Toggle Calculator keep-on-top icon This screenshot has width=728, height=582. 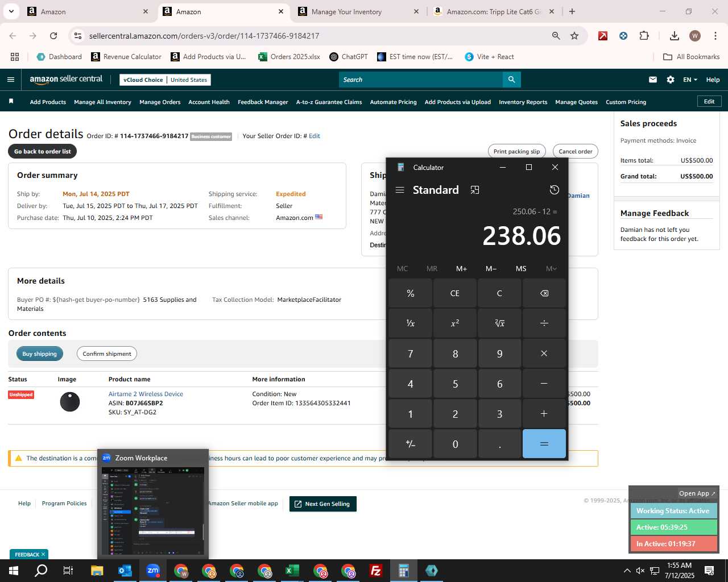[x=475, y=190]
